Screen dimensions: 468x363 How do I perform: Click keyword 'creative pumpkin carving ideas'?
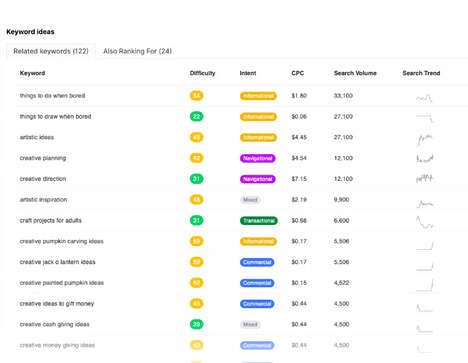coord(62,241)
